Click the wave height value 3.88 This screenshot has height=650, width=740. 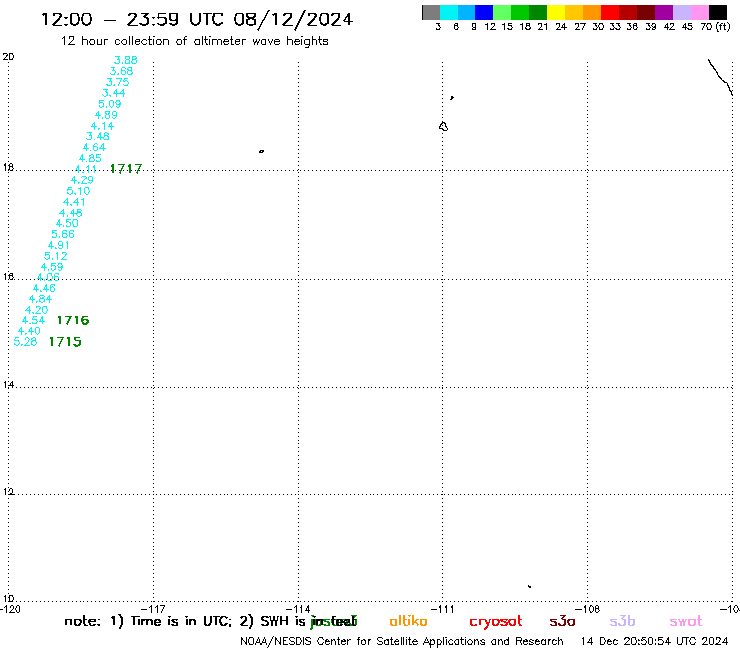pos(126,60)
